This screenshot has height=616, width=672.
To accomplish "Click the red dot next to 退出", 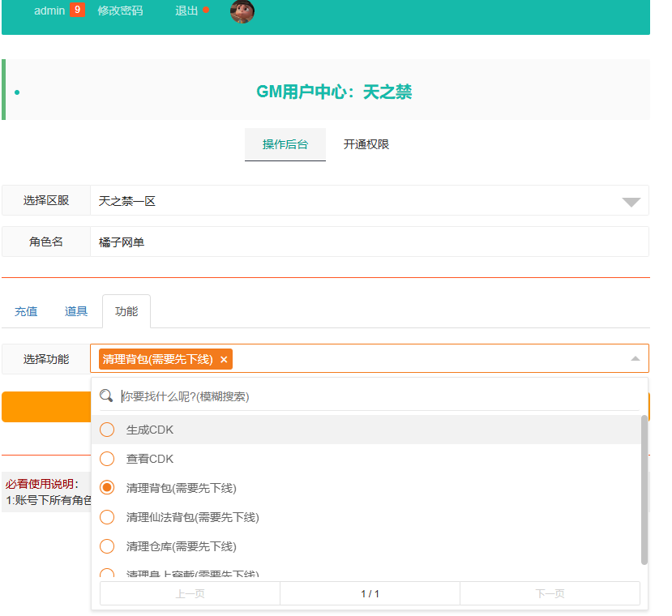I will (205, 8).
